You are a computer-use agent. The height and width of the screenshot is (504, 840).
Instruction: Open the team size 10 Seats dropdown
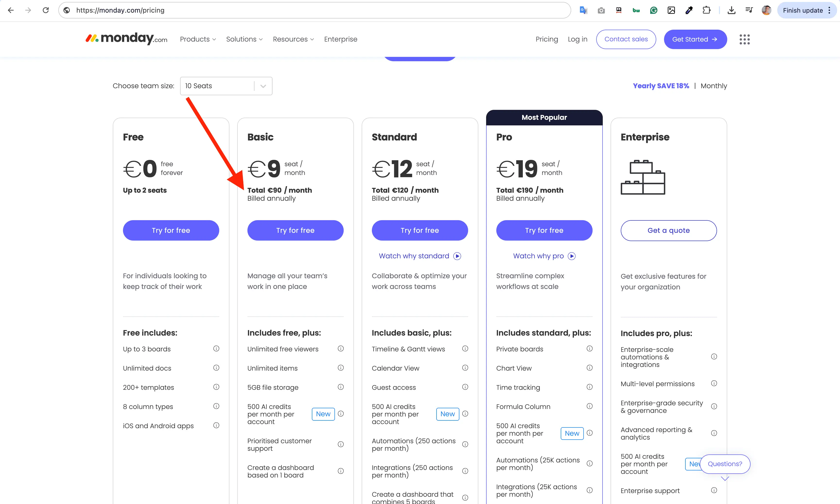point(226,86)
